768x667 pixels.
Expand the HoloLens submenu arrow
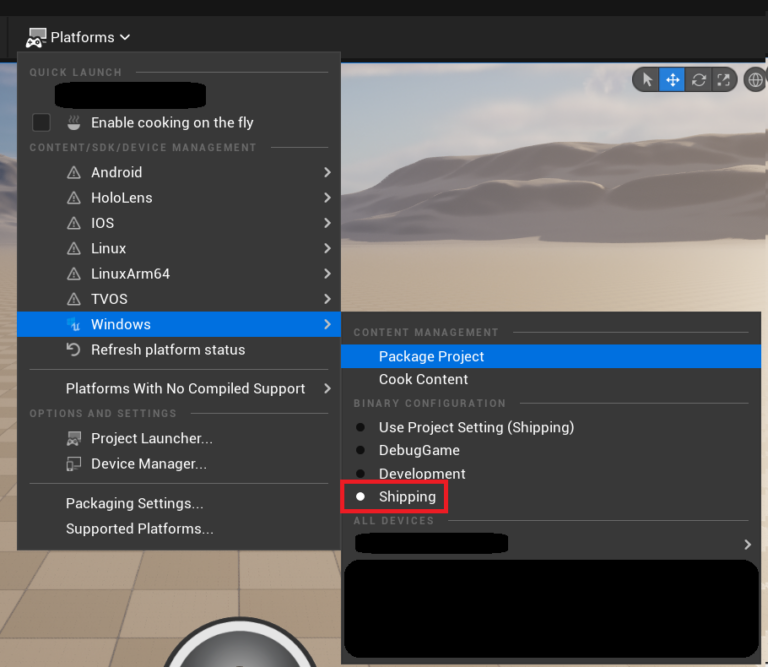(327, 198)
